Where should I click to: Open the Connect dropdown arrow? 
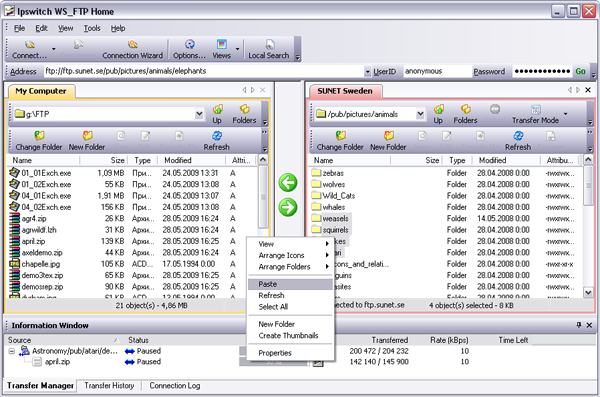click(54, 49)
